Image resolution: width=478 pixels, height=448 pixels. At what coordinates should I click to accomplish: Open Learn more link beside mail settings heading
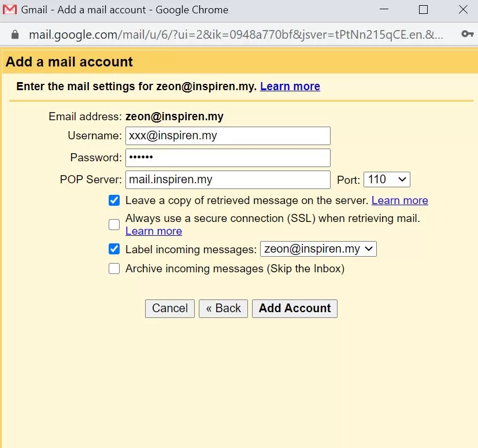(x=290, y=86)
